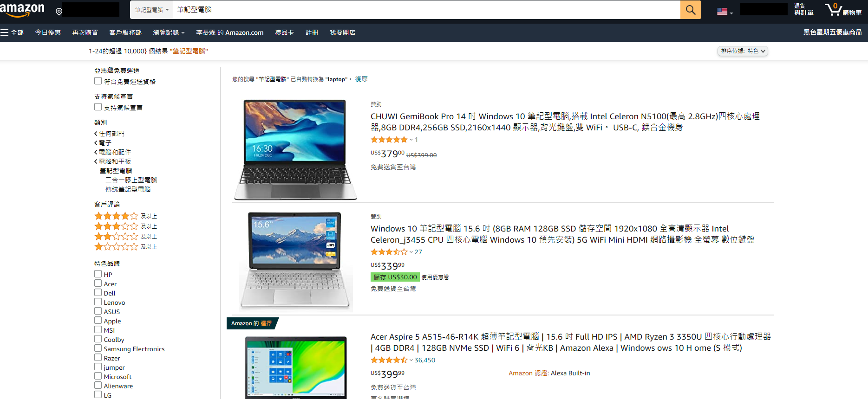This screenshot has height=399, width=868.
Task: Click the Amazon 的選擇 badge
Action: [x=252, y=323]
